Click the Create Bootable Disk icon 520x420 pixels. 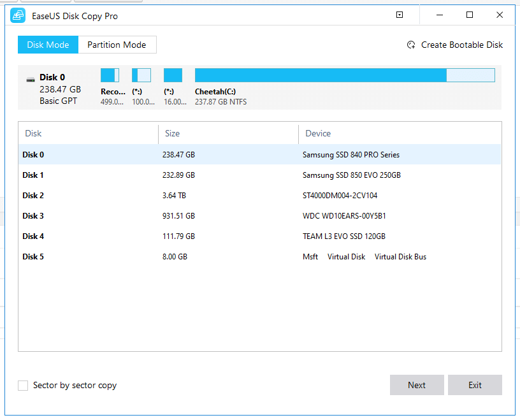click(411, 45)
